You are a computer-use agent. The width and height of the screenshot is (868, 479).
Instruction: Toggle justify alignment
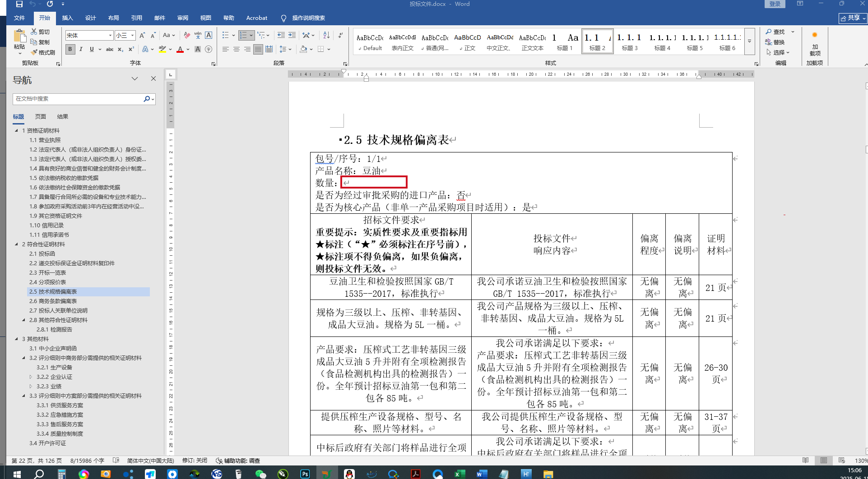[x=258, y=49]
